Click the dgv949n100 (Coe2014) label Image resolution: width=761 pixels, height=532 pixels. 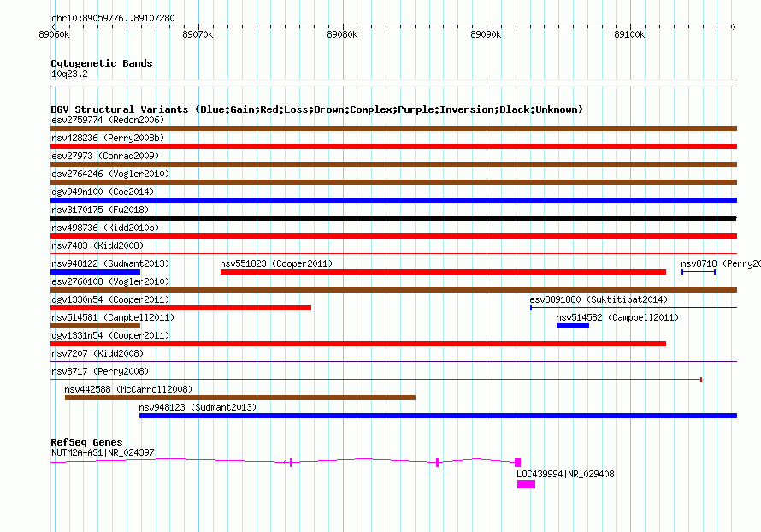click(103, 192)
